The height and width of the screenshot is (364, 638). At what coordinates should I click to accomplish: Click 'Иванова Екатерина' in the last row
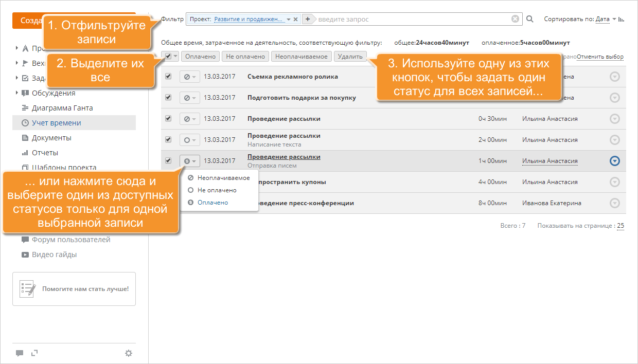552,203
